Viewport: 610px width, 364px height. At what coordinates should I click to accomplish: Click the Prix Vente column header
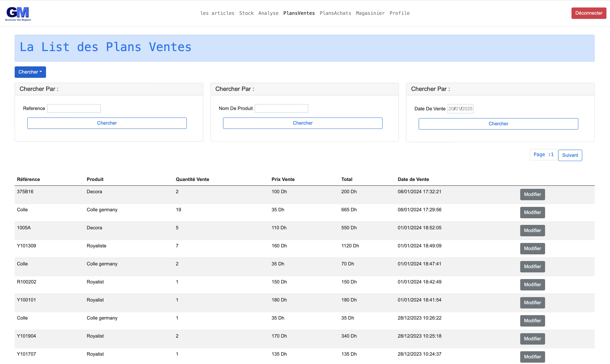coord(283,180)
